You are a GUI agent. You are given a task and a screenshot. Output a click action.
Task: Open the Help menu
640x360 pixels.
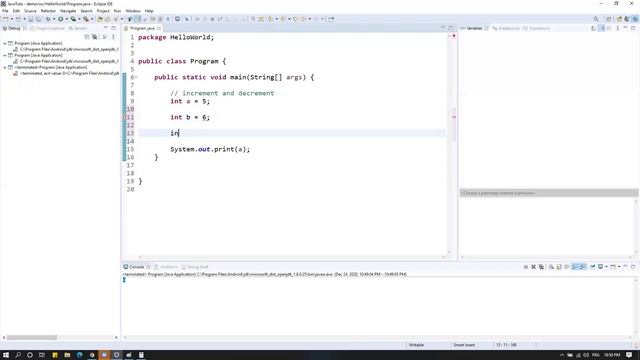[x=149, y=11]
